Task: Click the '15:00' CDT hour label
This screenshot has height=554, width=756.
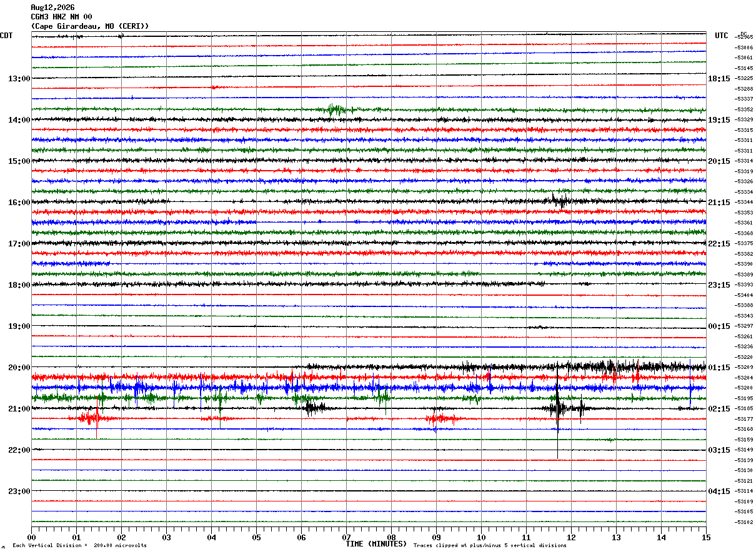Action: [19, 161]
